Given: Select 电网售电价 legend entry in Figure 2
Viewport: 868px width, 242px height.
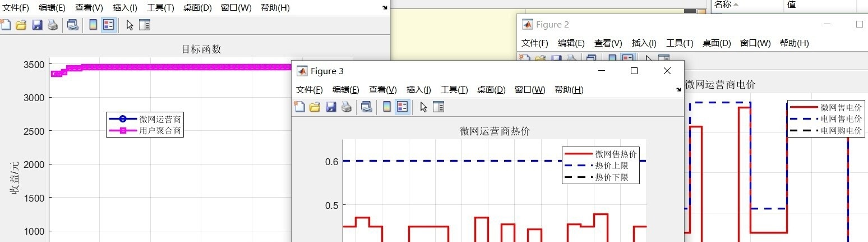Looking at the screenshot, I should point(826,119).
